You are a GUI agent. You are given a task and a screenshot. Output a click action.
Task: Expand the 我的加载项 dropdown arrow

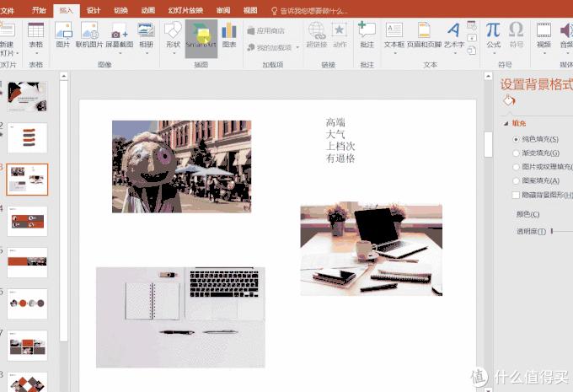297,47
